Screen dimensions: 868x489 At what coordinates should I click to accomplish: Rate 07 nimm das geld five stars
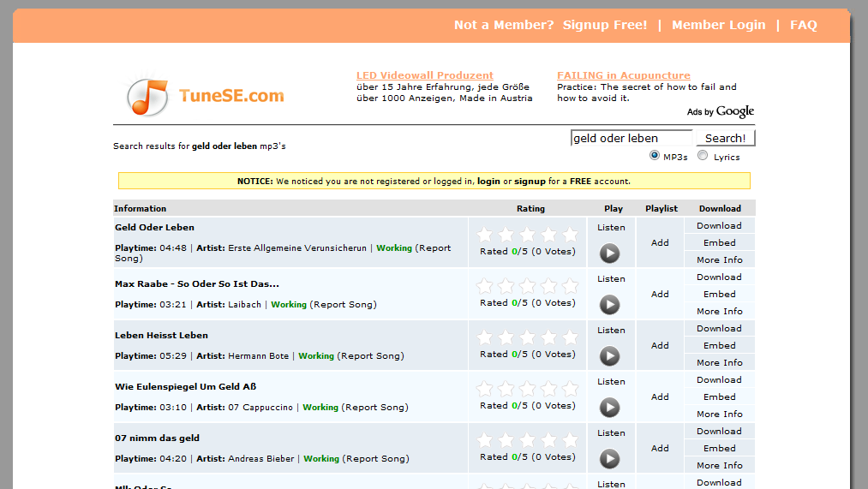(x=570, y=440)
